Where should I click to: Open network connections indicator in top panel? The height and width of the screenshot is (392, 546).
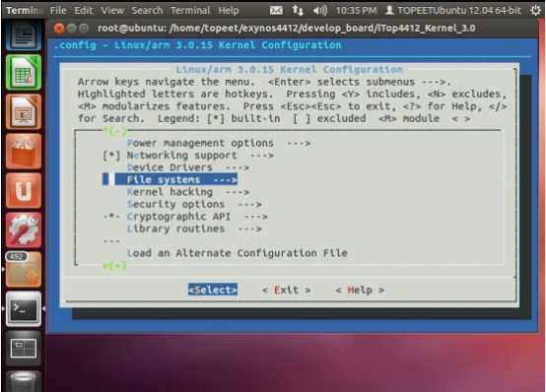point(298,11)
